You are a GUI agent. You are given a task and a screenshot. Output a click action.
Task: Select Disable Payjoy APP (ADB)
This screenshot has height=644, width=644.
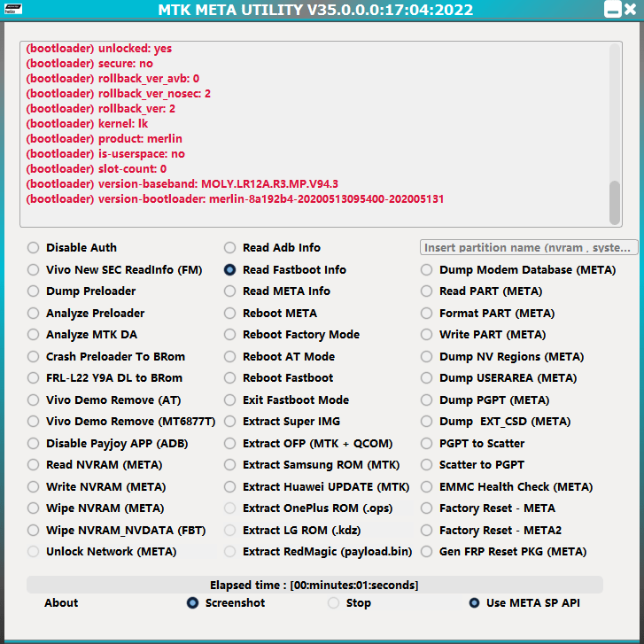34,444
